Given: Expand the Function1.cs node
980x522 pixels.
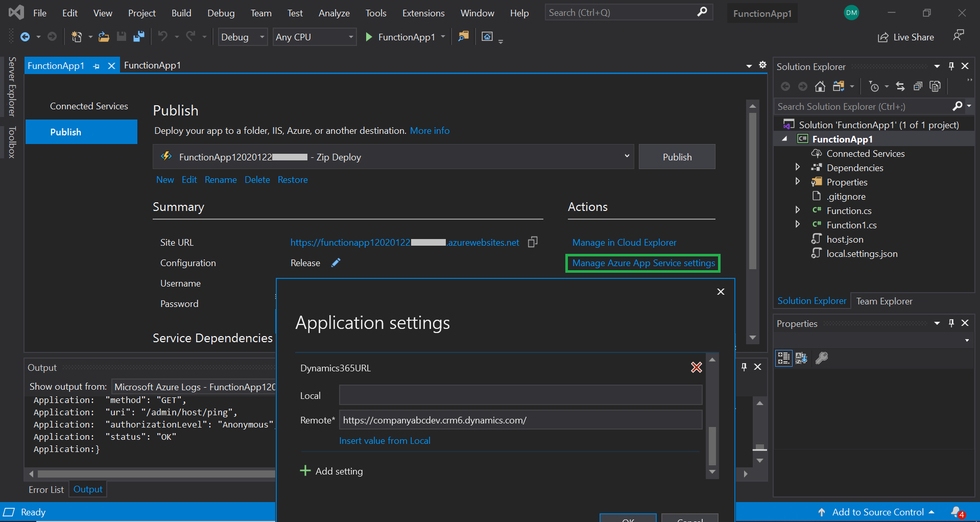Looking at the screenshot, I should [x=798, y=224].
